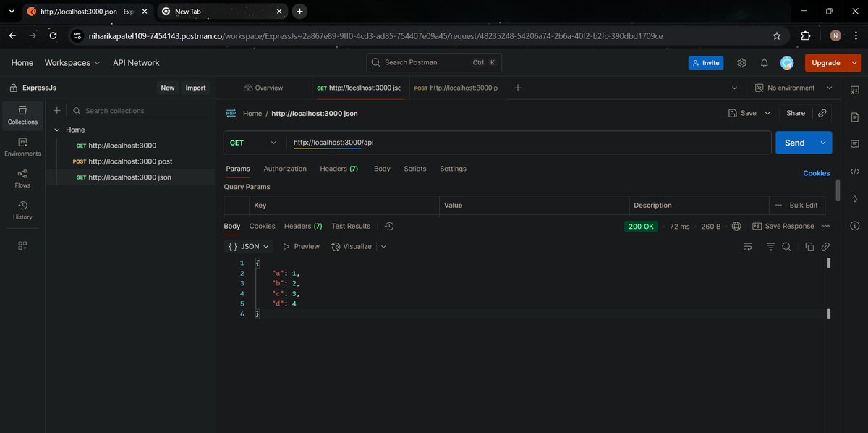The height and width of the screenshot is (433, 868).
Task: Click the New button
Action: point(168,88)
